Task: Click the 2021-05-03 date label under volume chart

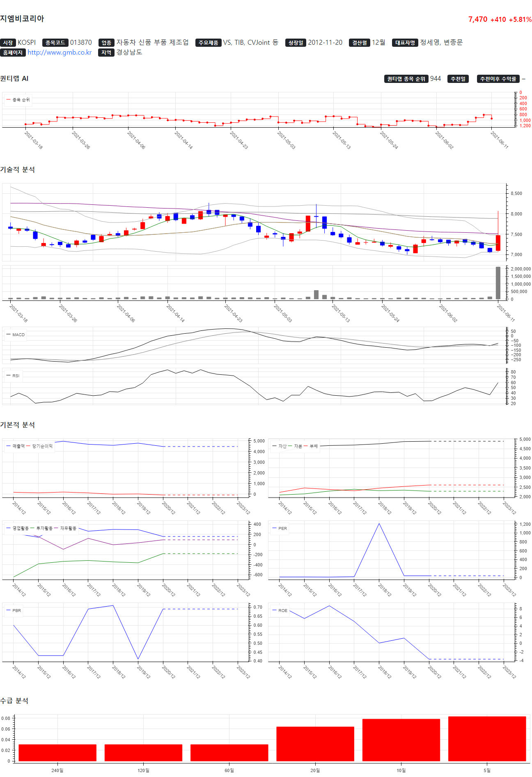Action: click(x=283, y=313)
